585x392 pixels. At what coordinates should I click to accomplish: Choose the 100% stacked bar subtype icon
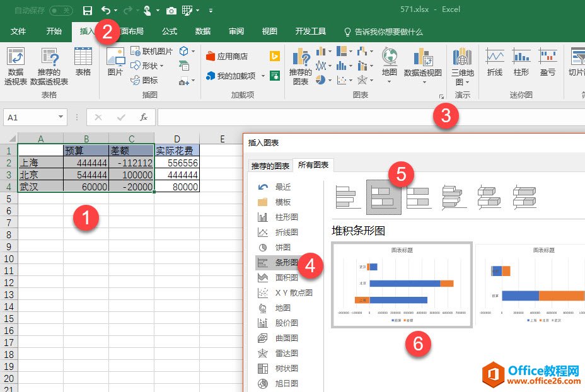click(x=419, y=197)
